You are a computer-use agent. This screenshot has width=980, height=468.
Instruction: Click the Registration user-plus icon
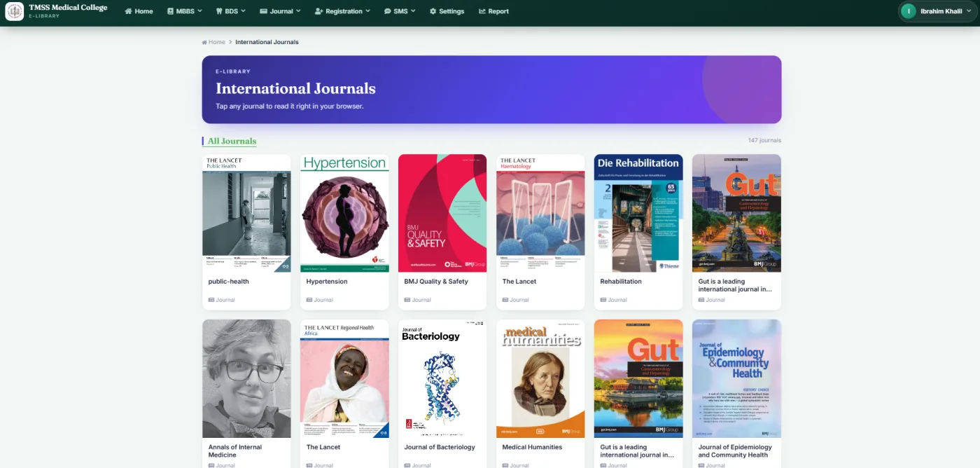click(319, 11)
